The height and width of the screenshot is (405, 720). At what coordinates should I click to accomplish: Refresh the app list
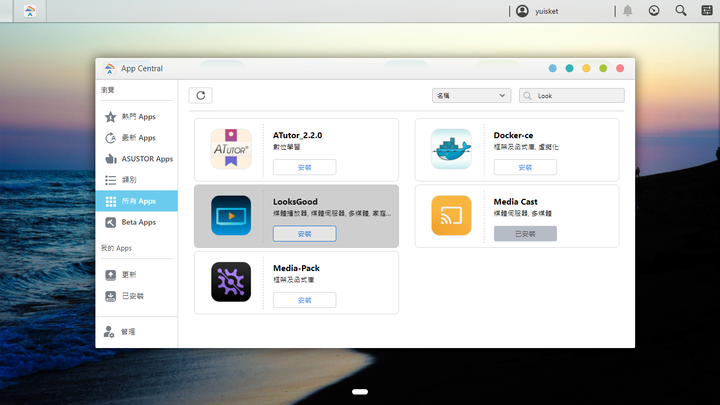[201, 96]
